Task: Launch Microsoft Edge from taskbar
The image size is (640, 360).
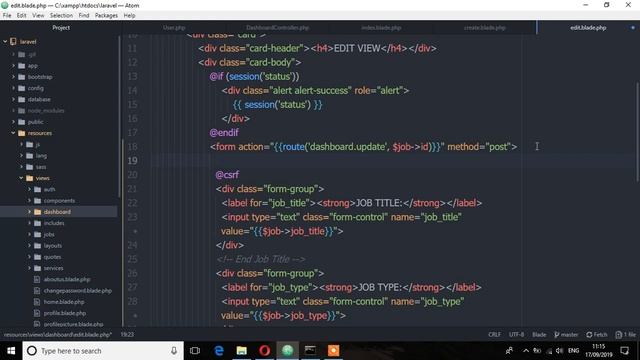Action: click(219, 351)
